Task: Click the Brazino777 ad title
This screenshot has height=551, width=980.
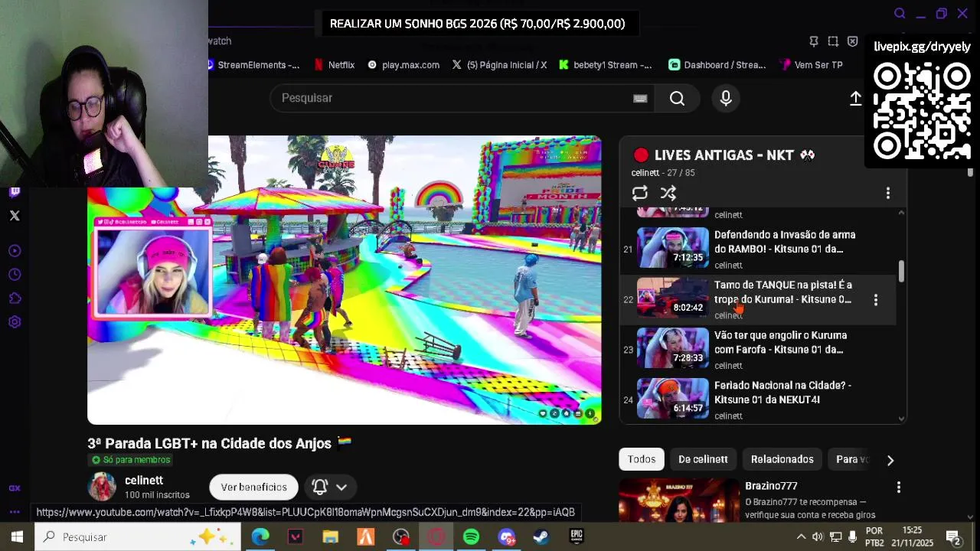Action: click(771, 486)
